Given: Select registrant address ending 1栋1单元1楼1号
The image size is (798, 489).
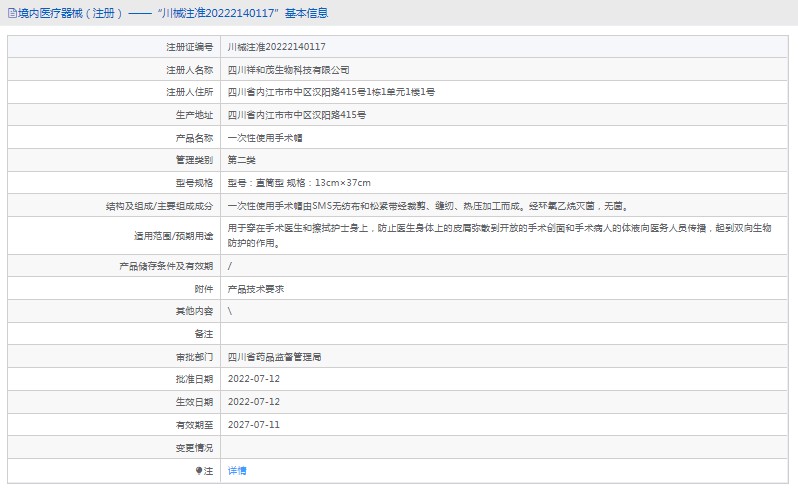Looking at the screenshot, I should point(331,92).
